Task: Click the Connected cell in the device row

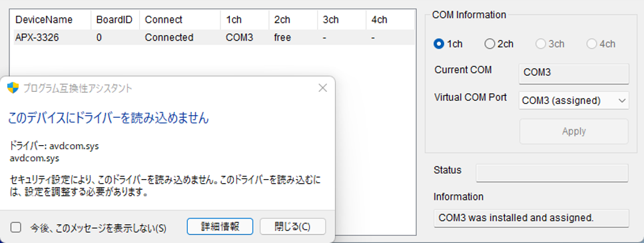Action: click(x=168, y=37)
